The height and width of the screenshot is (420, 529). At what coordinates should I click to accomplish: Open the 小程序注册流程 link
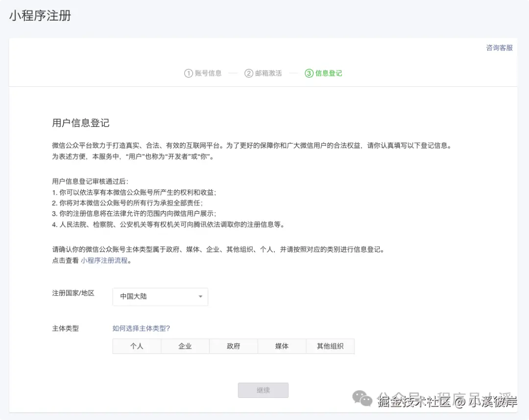[x=104, y=260]
